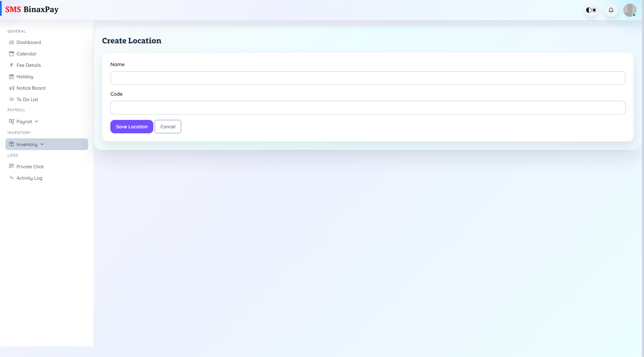Click into the Code text field
Image resolution: width=644 pixels, height=357 pixels.
pyautogui.click(x=368, y=108)
